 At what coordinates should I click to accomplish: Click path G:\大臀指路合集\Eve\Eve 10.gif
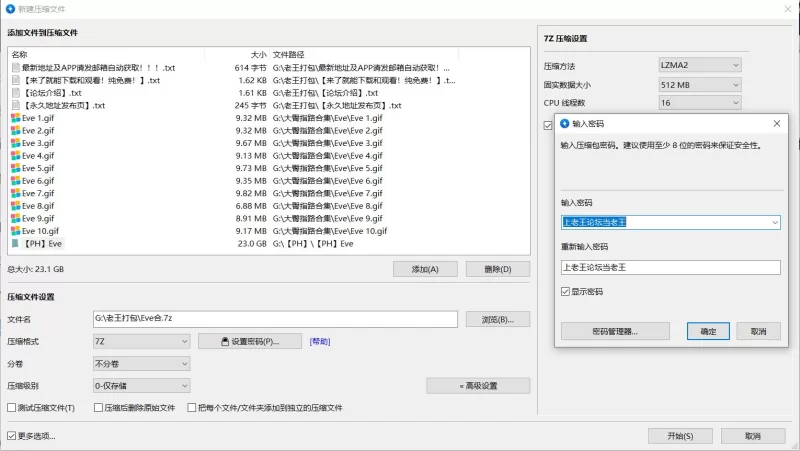[330, 231]
